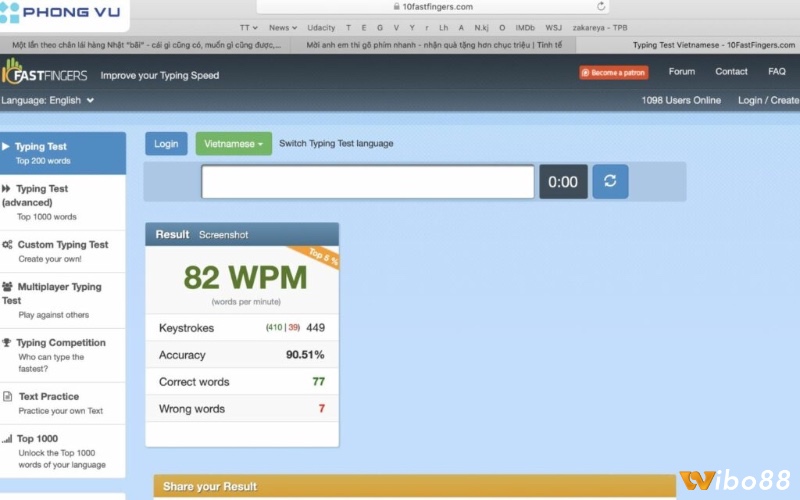
Task: Switch to Typing Test Vietnamese browser tab
Action: click(x=715, y=45)
